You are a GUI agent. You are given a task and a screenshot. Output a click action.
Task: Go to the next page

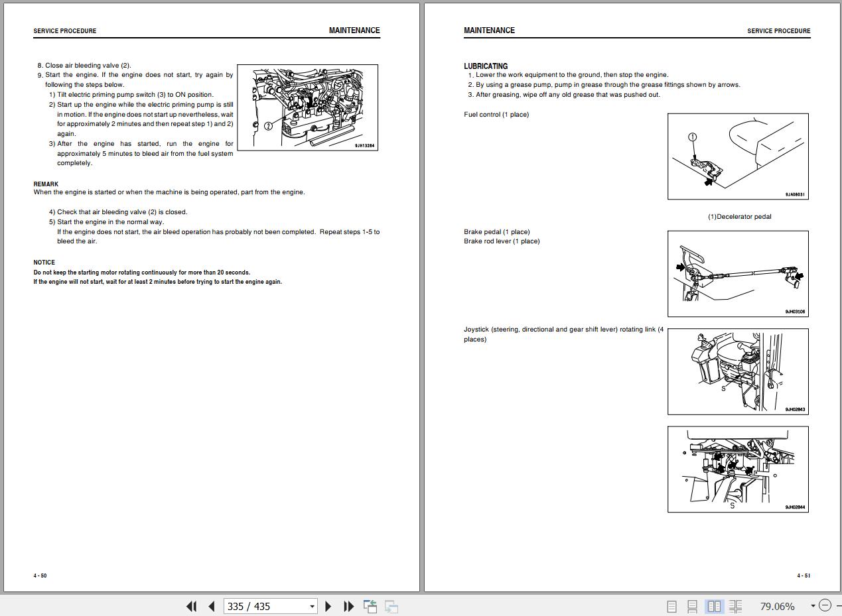tap(328, 606)
